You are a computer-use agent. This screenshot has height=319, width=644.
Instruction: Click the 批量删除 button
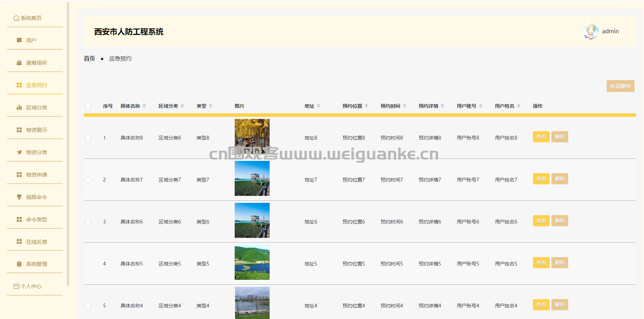point(620,86)
